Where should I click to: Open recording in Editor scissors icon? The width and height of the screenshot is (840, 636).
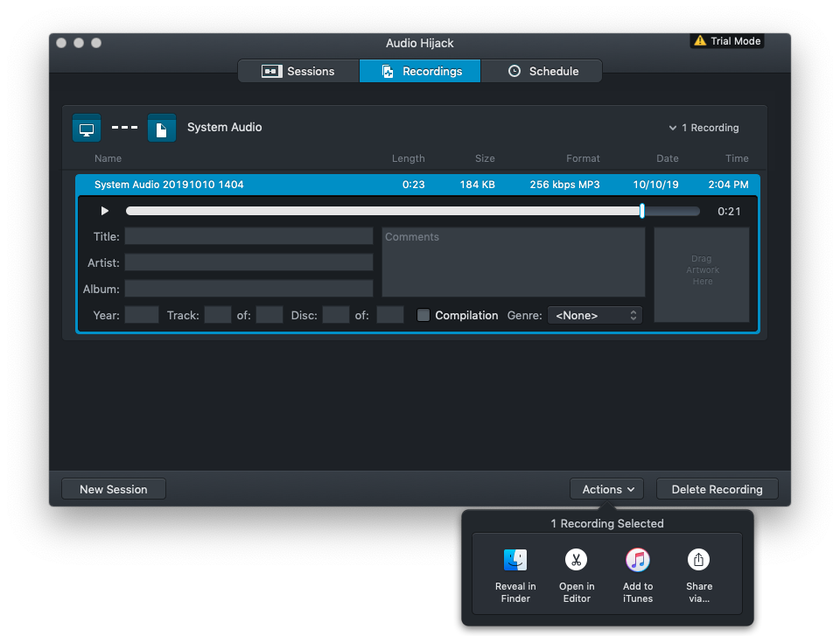tap(577, 560)
